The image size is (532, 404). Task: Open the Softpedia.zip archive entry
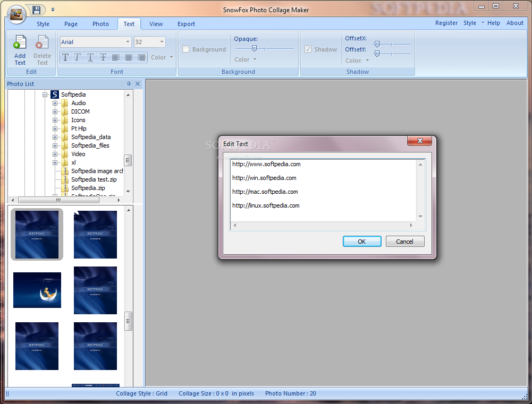[88, 188]
